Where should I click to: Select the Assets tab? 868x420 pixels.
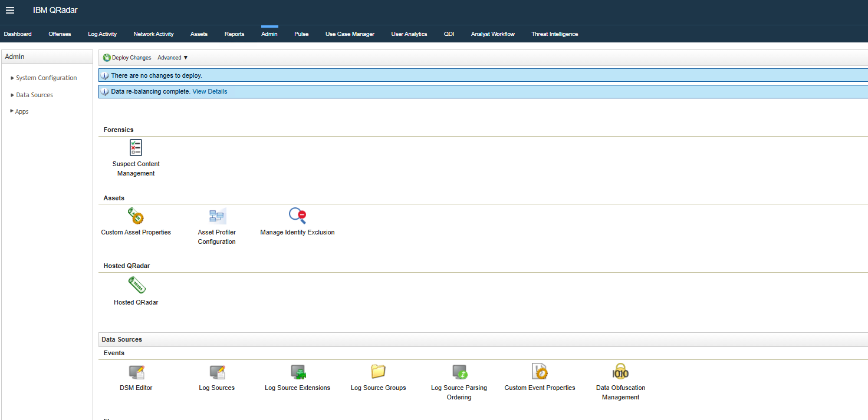(199, 34)
